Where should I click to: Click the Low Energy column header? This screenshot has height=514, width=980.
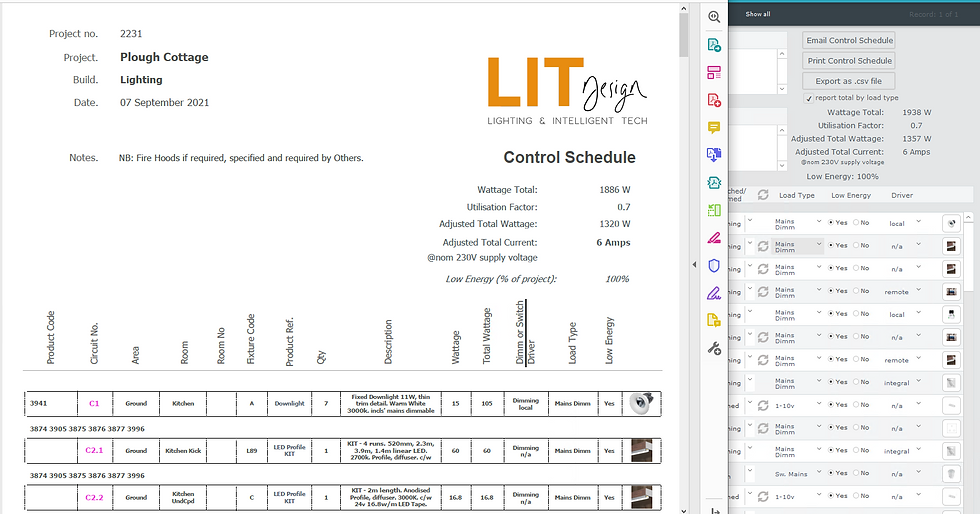(851, 196)
